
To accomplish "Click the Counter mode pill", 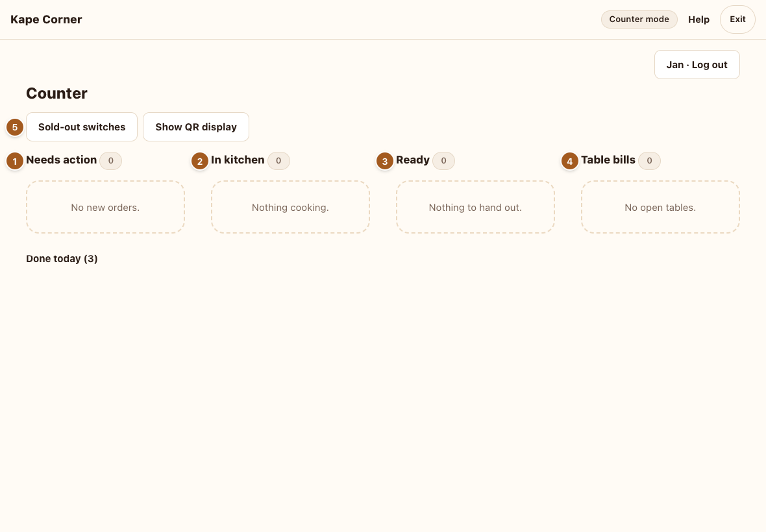I will 639,19.
